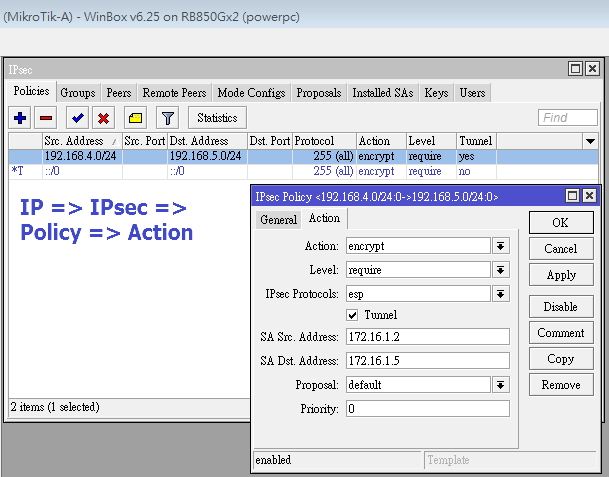
Task: Click the Copy button
Action: 561,359
